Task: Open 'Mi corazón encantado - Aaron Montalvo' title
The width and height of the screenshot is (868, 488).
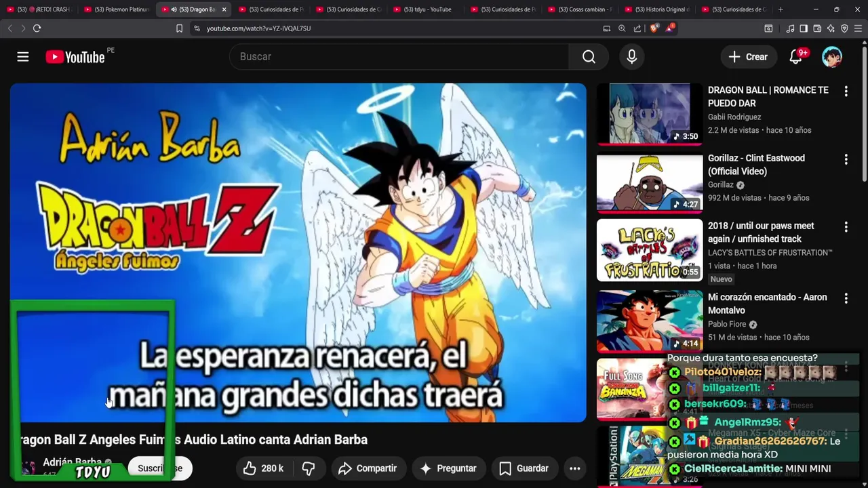Action: pos(768,304)
